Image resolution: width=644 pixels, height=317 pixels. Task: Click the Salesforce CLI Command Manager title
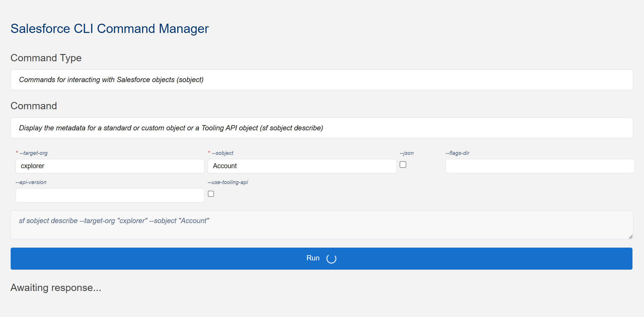(x=110, y=29)
